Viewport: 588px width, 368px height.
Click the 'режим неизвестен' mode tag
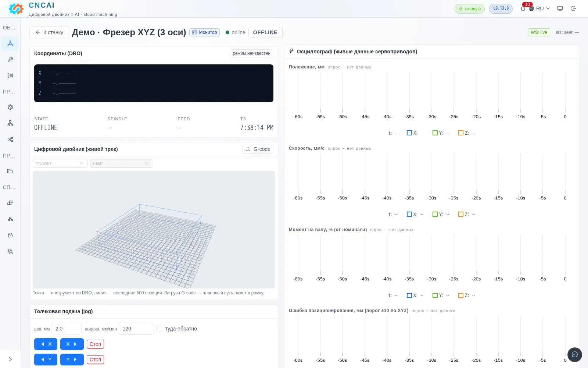click(x=251, y=53)
